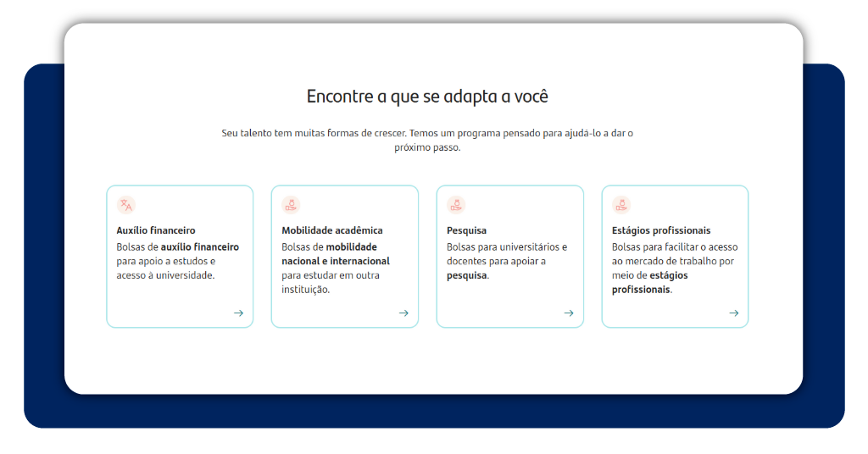Open Mobilidade acadêmica via its arrow icon
Image resolution: width=868 pixels, height=454 pixels.
click(x=403, y=313)
